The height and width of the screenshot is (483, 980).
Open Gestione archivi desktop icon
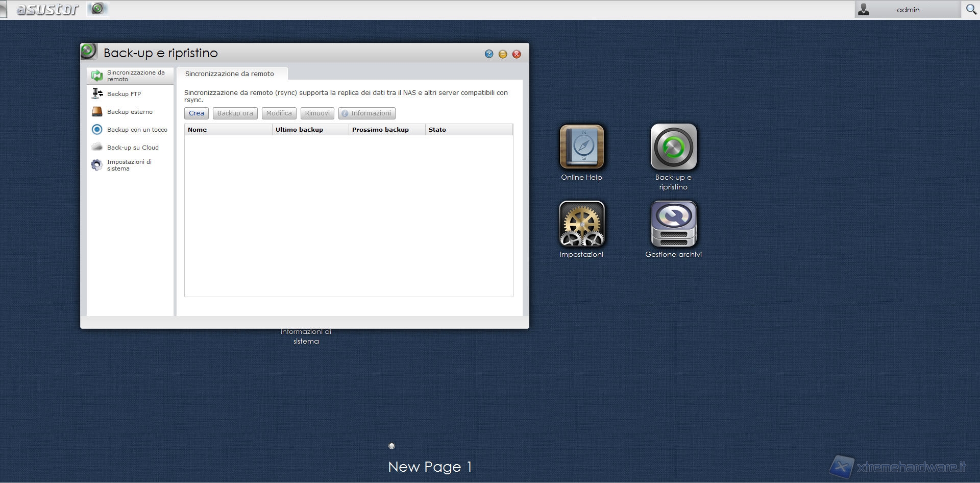coord(673,224)
